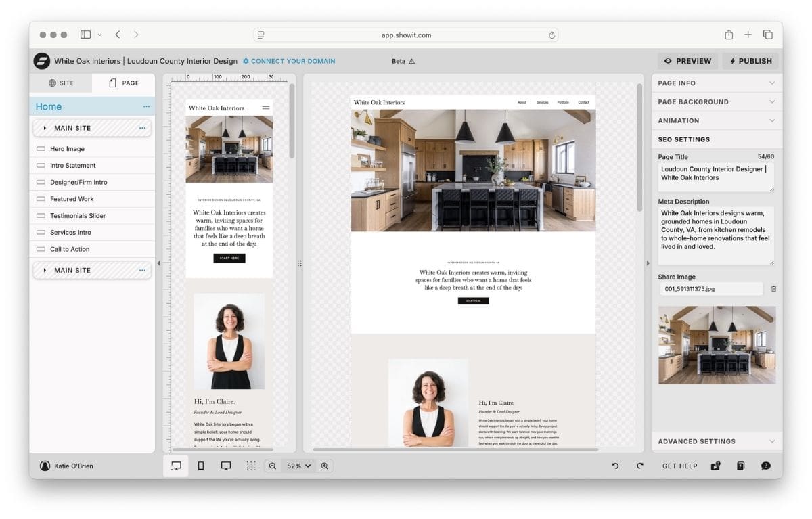
Task: Click the gear icon beside Connect Your Domain
Action: coord(246,61)
